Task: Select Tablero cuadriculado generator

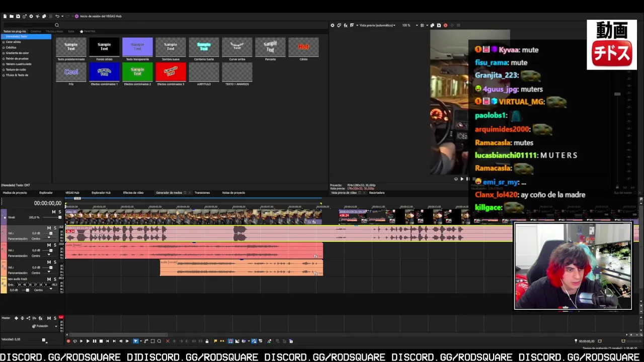Action: coord(19,64)
